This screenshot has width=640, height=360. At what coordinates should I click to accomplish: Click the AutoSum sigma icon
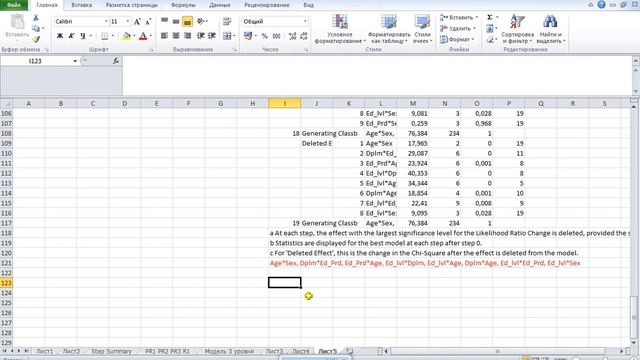pos(490,17)
